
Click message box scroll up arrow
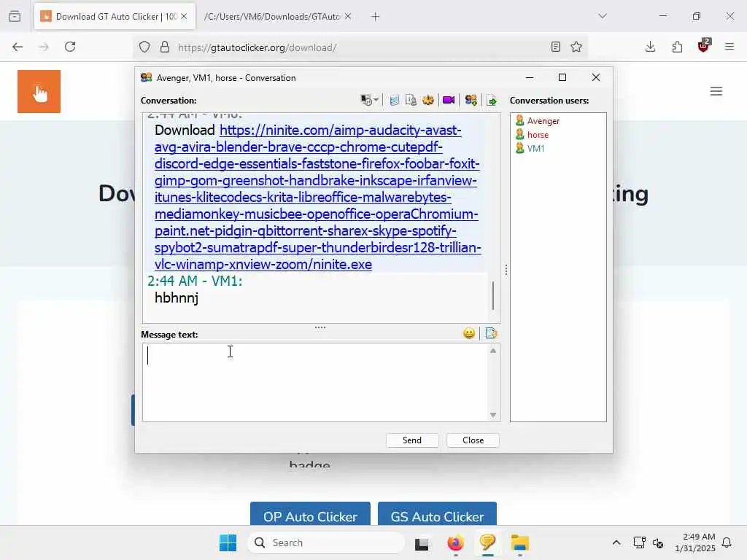493,351
